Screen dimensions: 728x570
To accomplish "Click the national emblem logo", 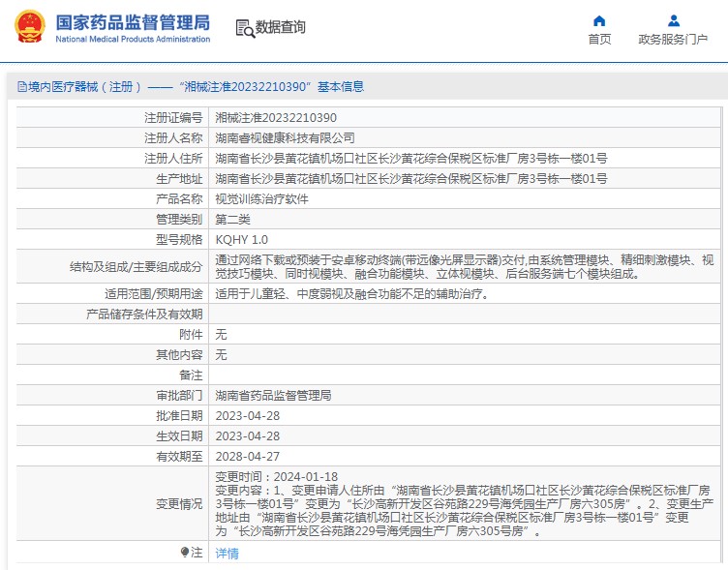I will (28, 27).
